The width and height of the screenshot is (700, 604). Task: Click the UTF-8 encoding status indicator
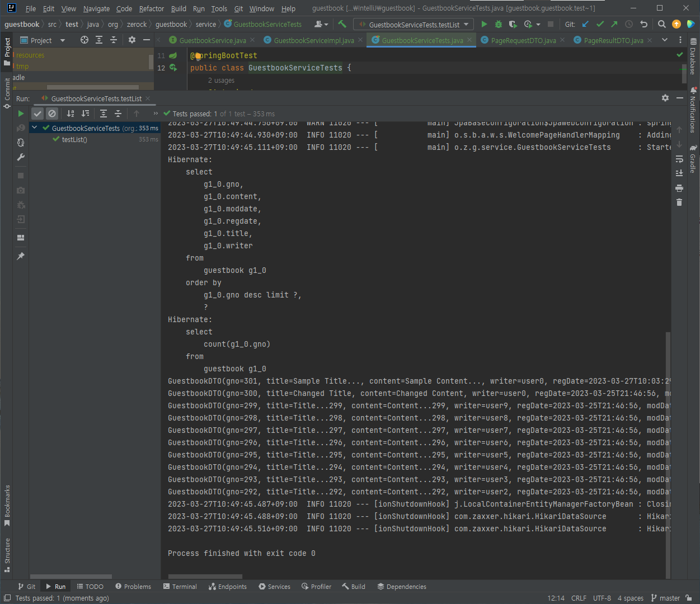[x=602, y=598]
